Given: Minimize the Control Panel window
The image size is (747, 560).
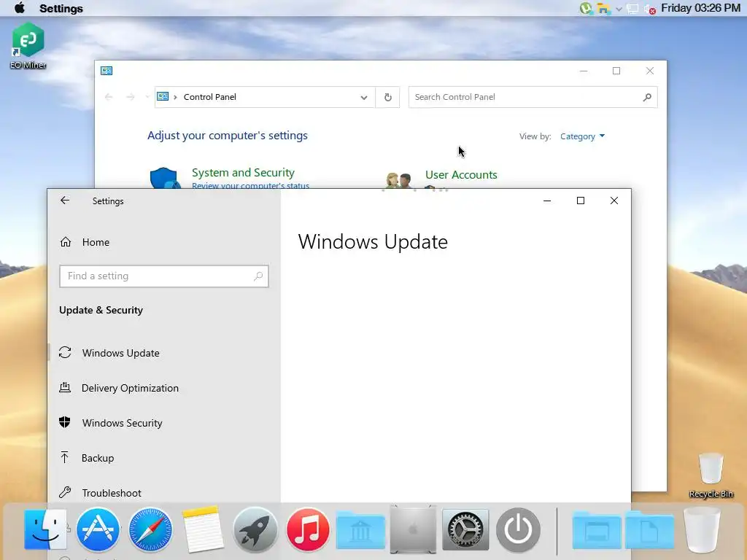Looking at the screenshot, I should 584,71.
